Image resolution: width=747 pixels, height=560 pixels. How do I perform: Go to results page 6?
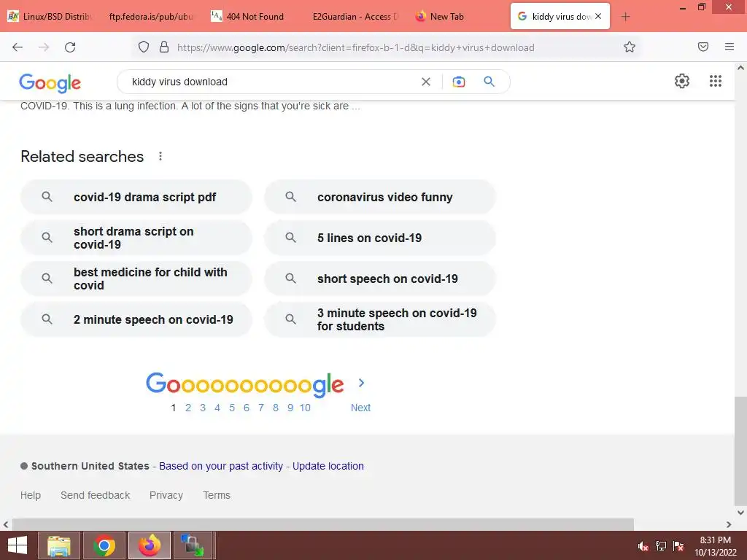pyautogui.click(x=247, y=408)
